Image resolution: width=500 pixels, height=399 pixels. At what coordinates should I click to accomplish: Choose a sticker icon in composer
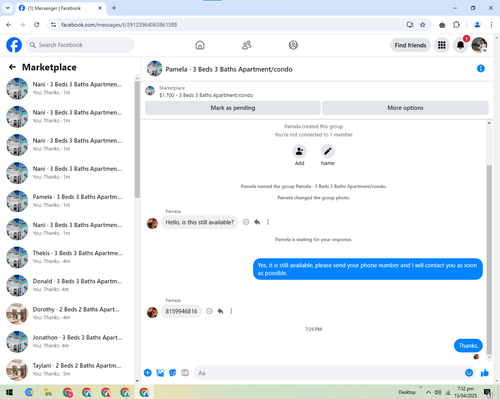tap(173, 373)
